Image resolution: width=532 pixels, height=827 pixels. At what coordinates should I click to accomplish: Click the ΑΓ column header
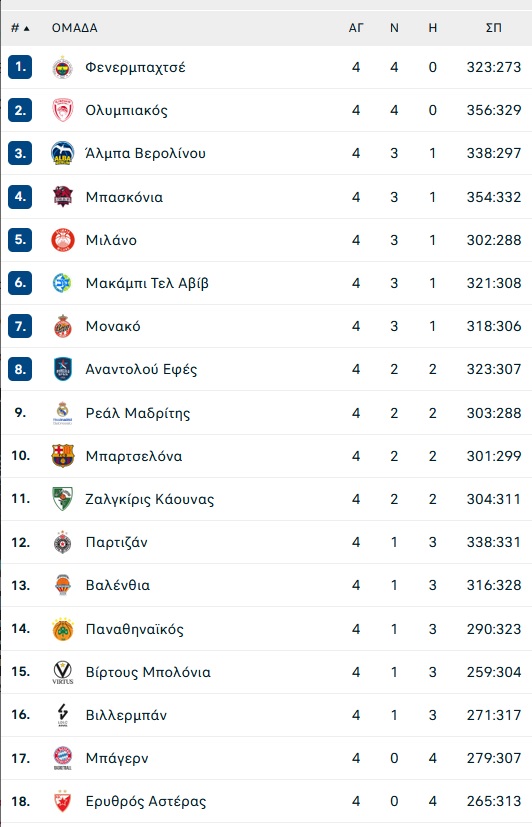click(356, 28)
